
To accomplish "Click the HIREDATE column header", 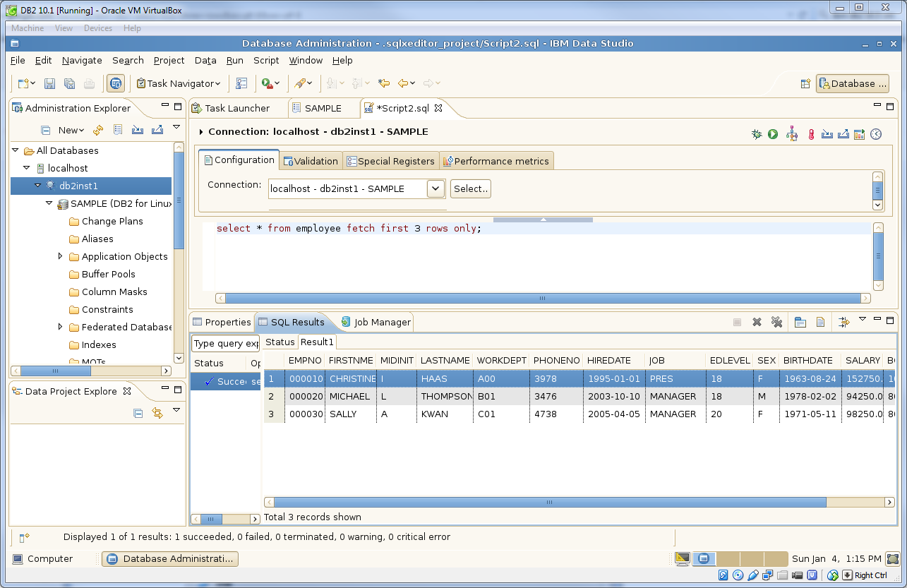I will tap(614, 360).
